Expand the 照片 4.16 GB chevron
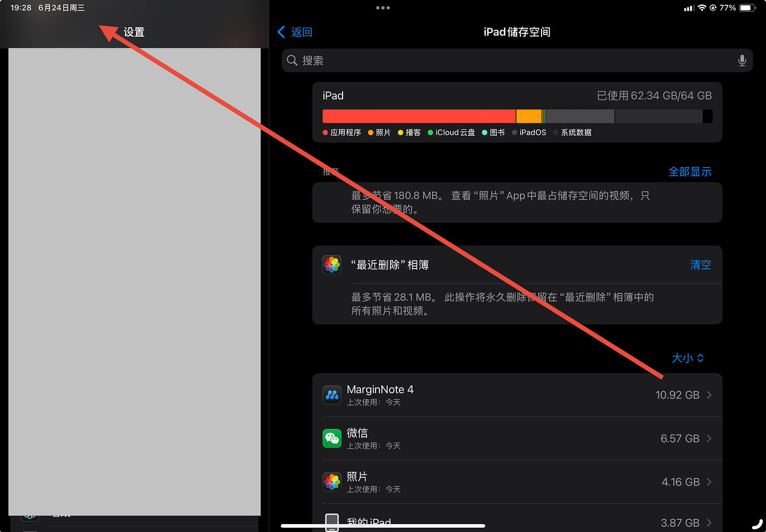 coord(709,482)
